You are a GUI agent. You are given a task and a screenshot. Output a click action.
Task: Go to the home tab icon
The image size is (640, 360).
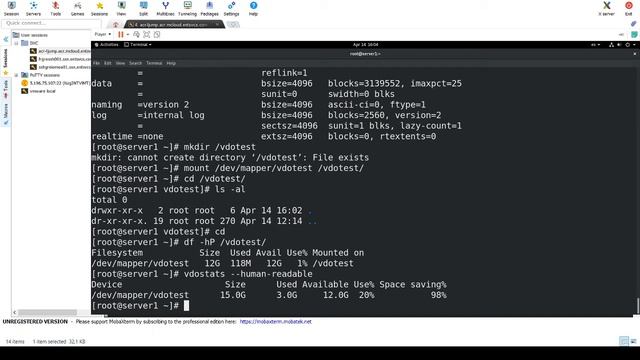(116, 24)
